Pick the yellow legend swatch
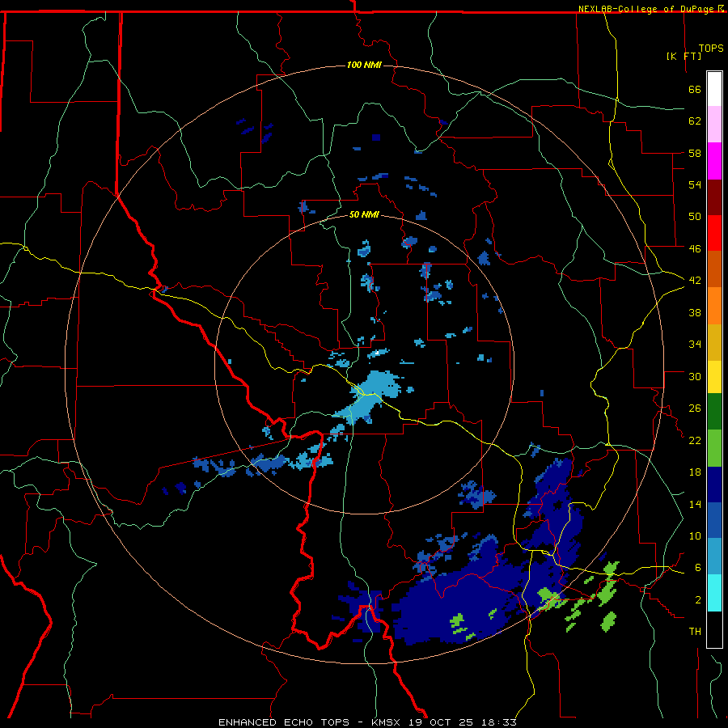This screenshot has width=728, height=728. [x=714, y=376]
